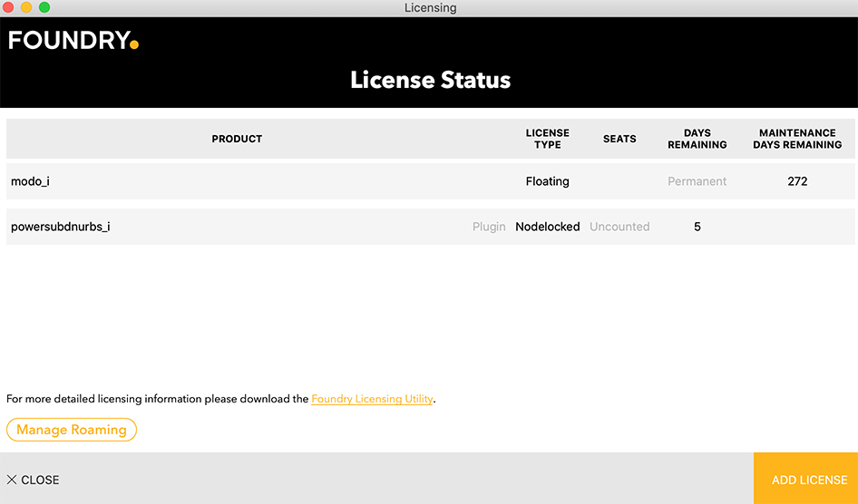Click the License Status heading
This screenshot has width=858, height=504.
pos(430,80)
